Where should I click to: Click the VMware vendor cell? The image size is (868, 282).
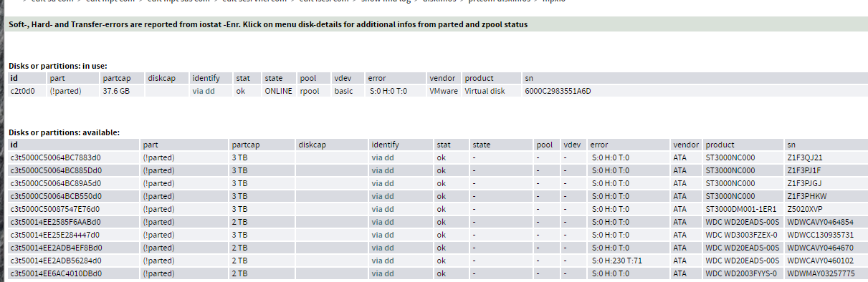click(x=444, y=92)
